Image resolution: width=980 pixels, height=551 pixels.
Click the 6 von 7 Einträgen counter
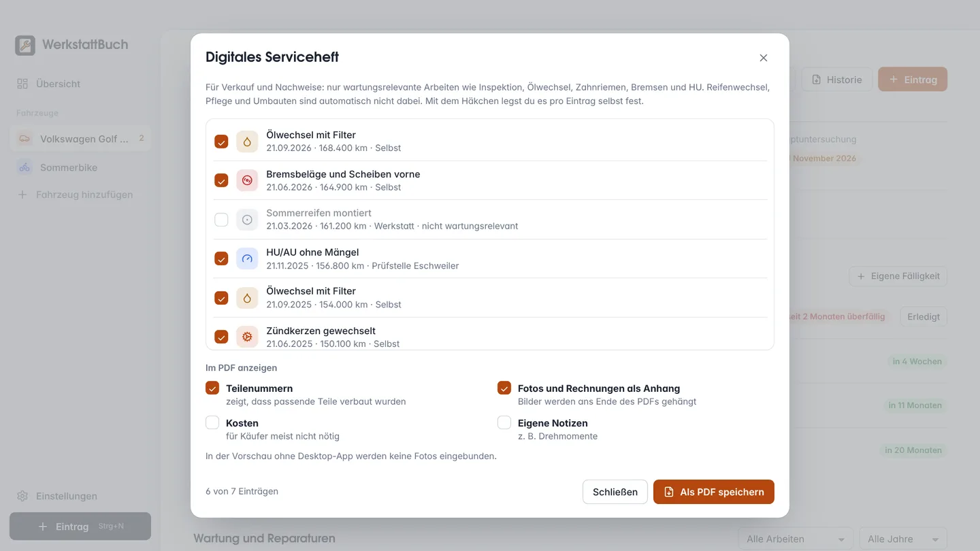242,491
